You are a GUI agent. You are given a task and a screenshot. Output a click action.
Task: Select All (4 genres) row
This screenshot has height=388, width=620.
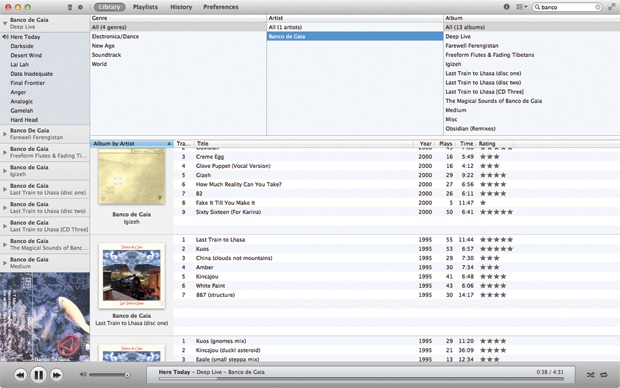point(178,27)
